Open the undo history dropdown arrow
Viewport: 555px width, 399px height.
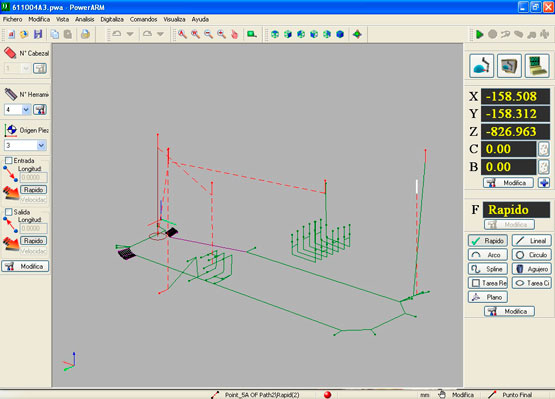130,34
